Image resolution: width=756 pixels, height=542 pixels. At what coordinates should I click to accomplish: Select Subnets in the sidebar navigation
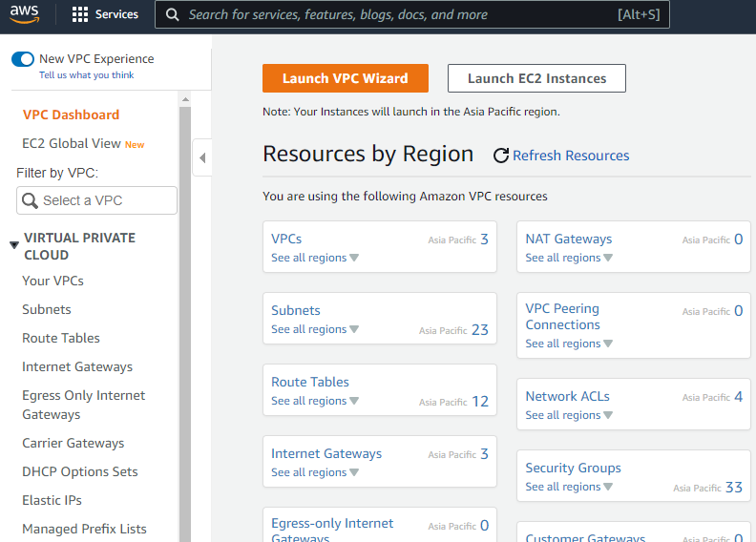click(47, 309)
